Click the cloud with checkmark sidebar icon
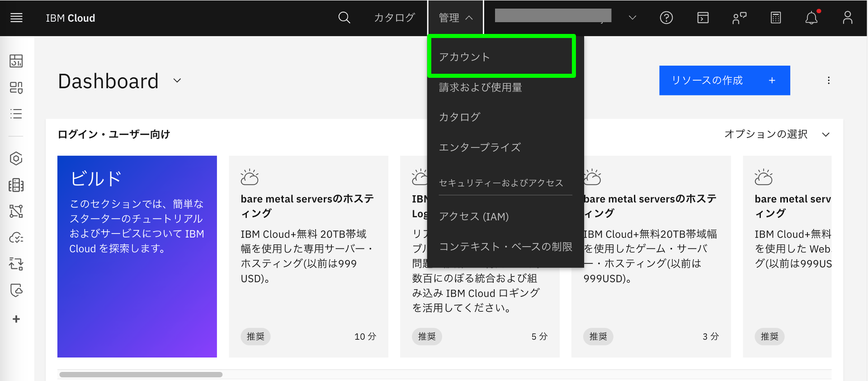The height and width of the screenshot is (381, 868). 16,238
